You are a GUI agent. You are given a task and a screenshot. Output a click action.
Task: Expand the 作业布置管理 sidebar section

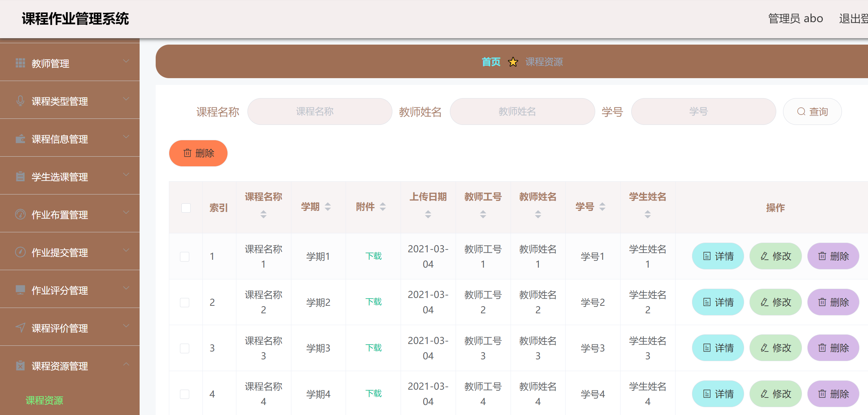(126, 212)
